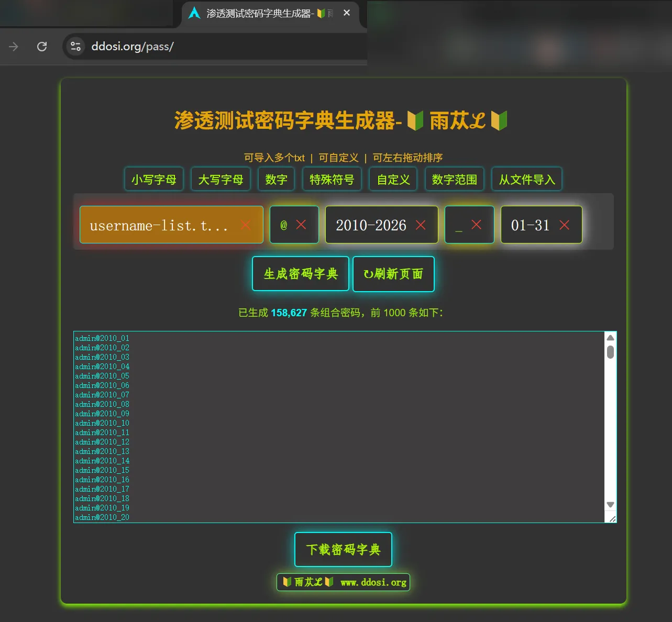Remove the username-list.txt chip with its X
The width and height of the screenshot is (672, 622).
(x=245, y=225)
